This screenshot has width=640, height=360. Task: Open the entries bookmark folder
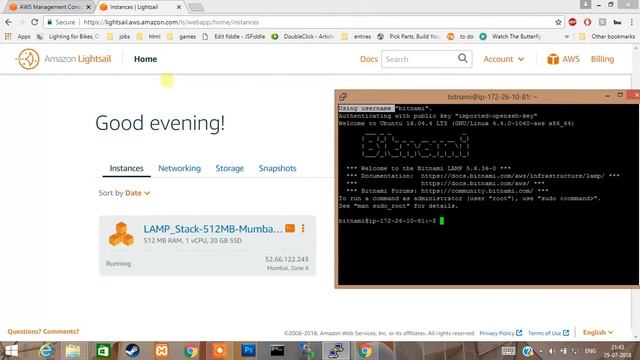tap(356, 36)
